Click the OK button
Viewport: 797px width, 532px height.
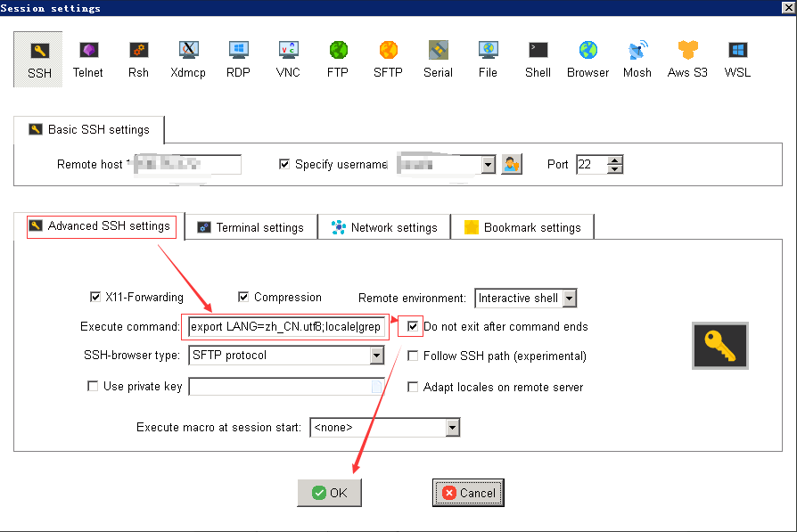pyautogui.click(x=329, y=493)
